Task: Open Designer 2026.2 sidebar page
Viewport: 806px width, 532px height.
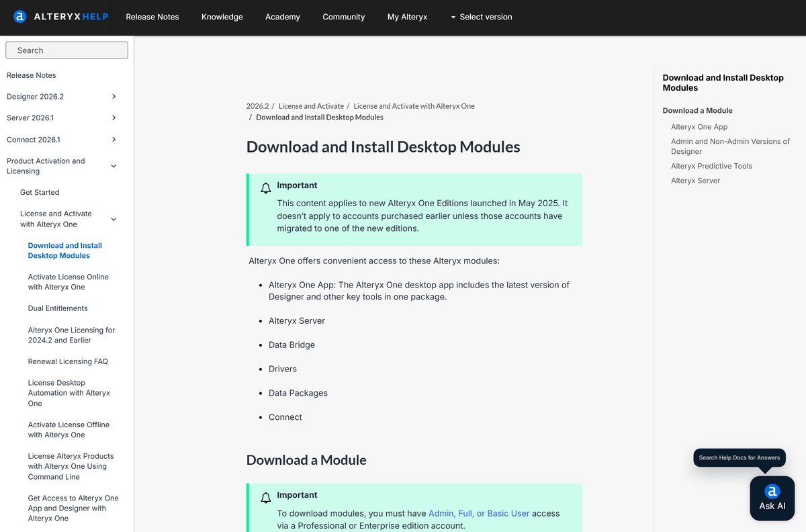Action: pyautogui.click(x=35, y=97)
